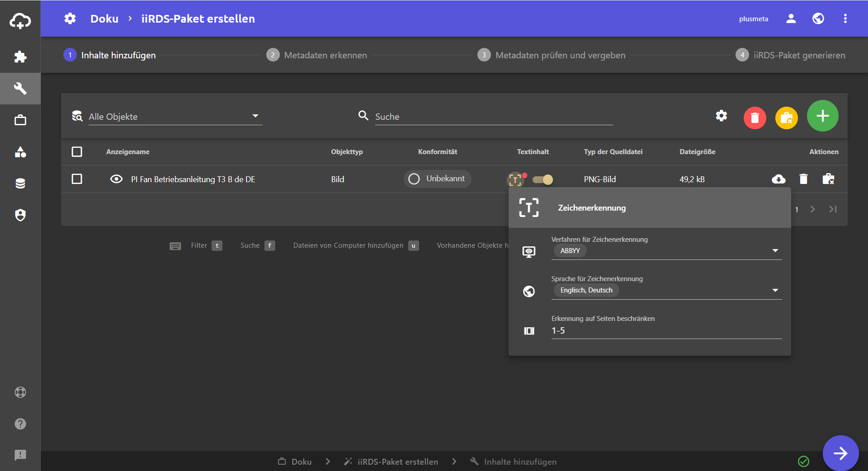Delete the PI Fan Betriebsanleitung row

803,179
